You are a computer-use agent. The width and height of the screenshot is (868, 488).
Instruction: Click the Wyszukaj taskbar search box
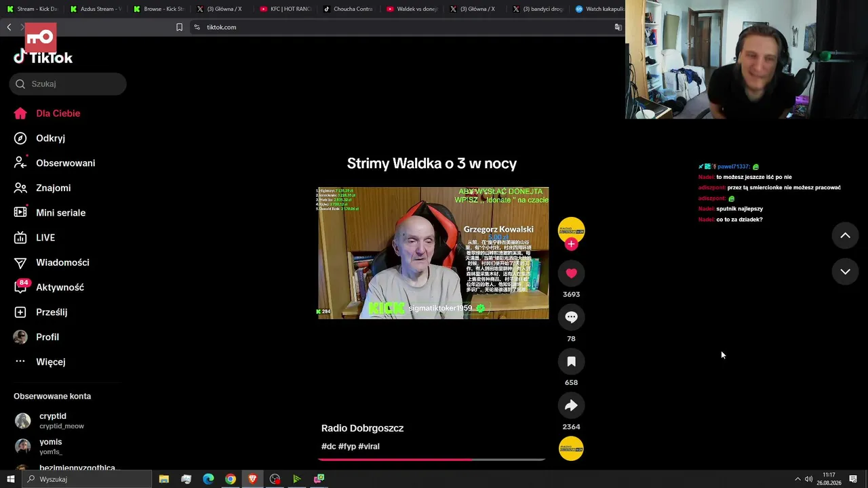coord(86,479)
